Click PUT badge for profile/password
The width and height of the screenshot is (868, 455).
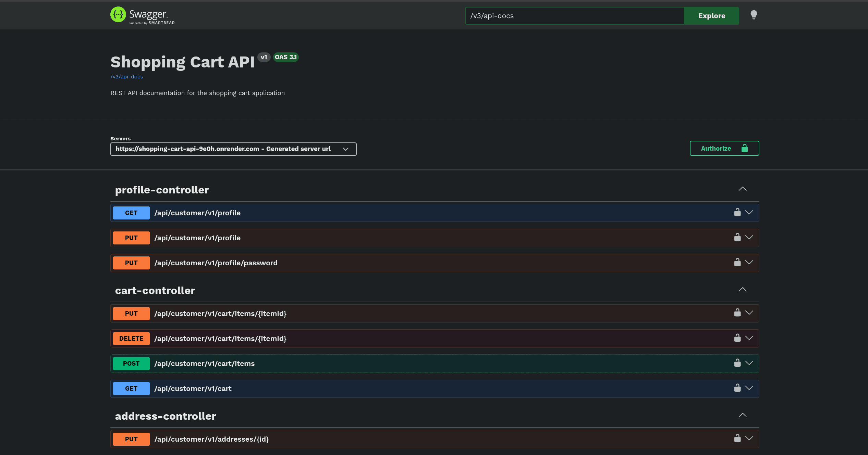(x=131, y=263)
